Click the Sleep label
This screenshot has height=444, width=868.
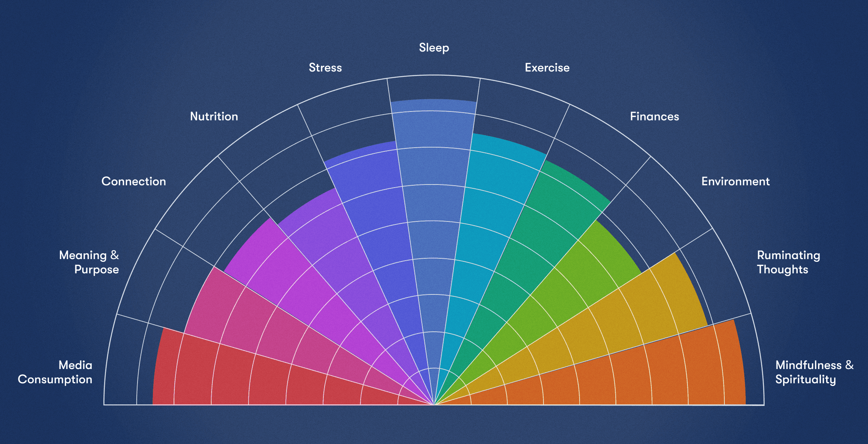[x=434, y=48]
